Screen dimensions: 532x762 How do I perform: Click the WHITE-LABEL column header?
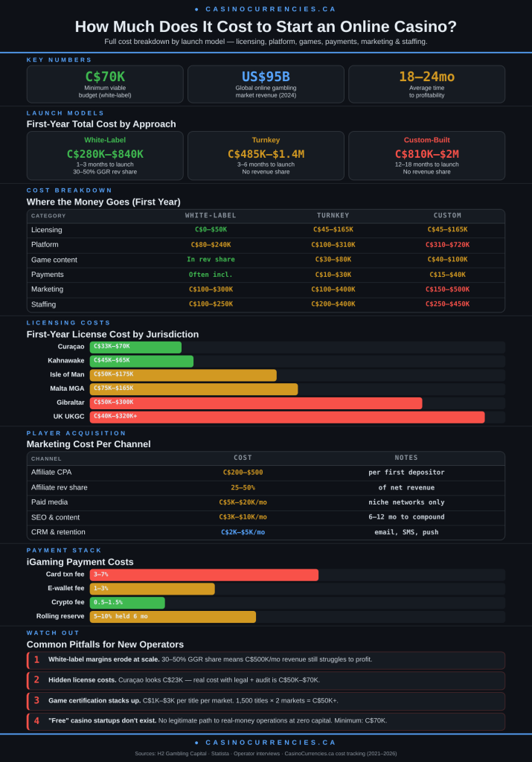point(211,215)
